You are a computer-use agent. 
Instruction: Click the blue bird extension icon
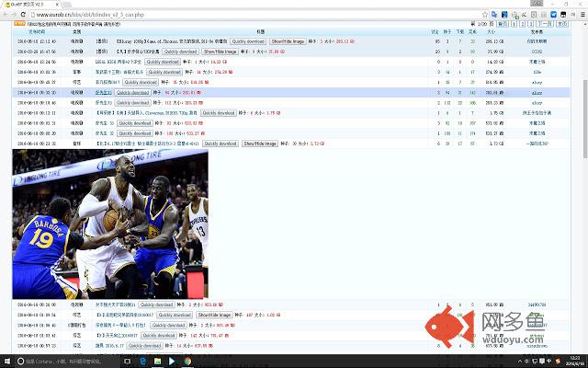pyautogui.click(x=553, y=15)
